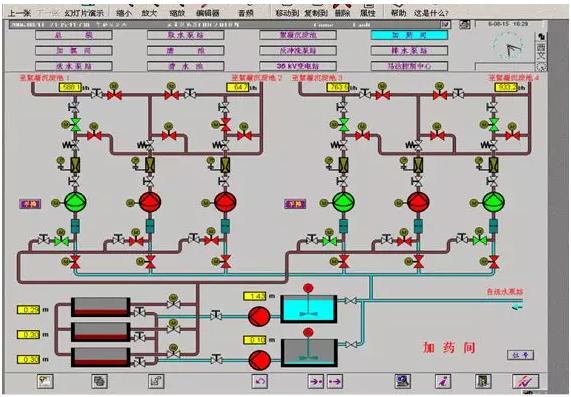Toggle the checkbox in the dark title bar
Image resolution: width=571 pixels, height=397 pixels.
click(x=445, y=24)
